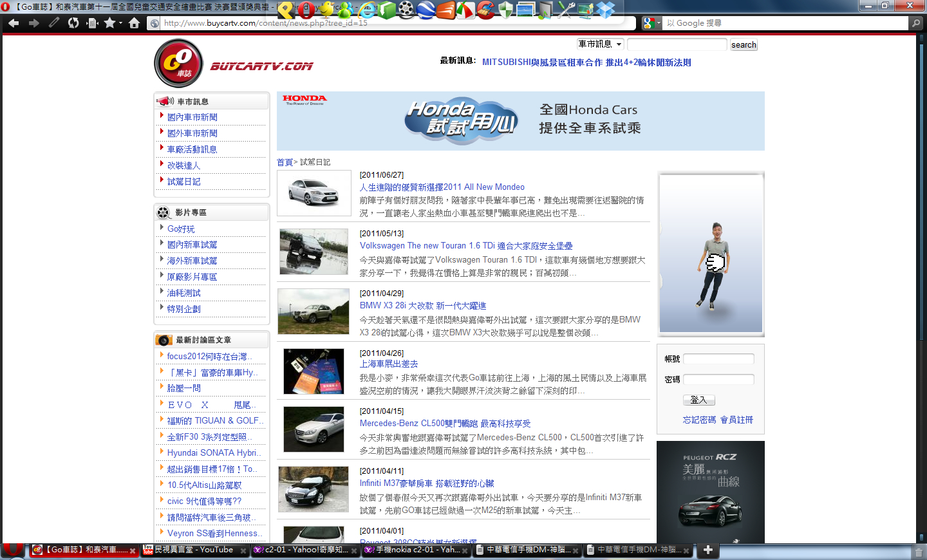Viewport: 927px width, 560px height.
Task: Expand the 車市訊息 search category dropdown
Action: (x=600, y=44)
